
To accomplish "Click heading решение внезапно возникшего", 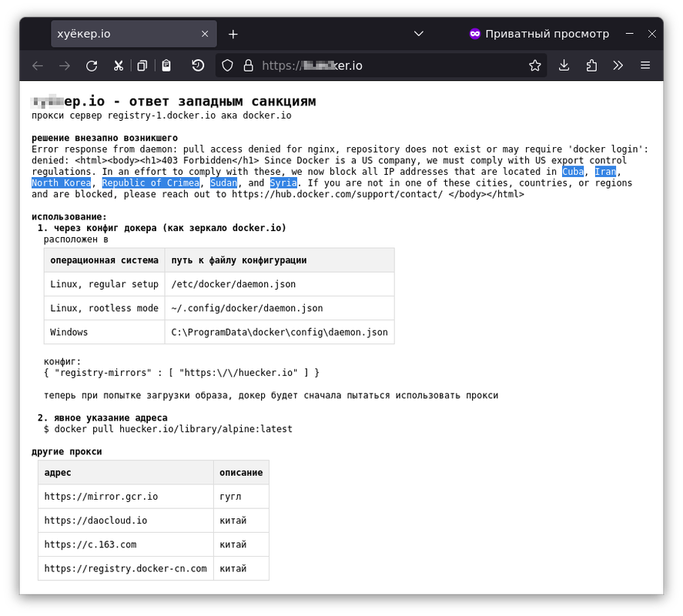I will pos(105,138).
